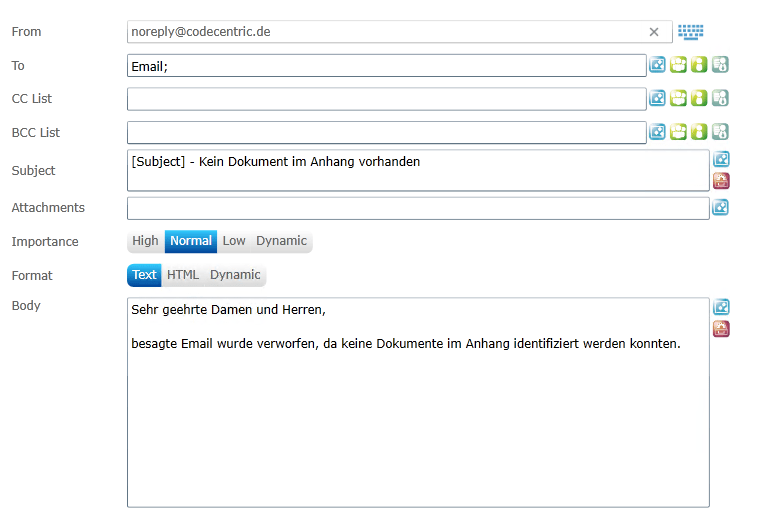Click inside the Body text area

coord(418,420)
